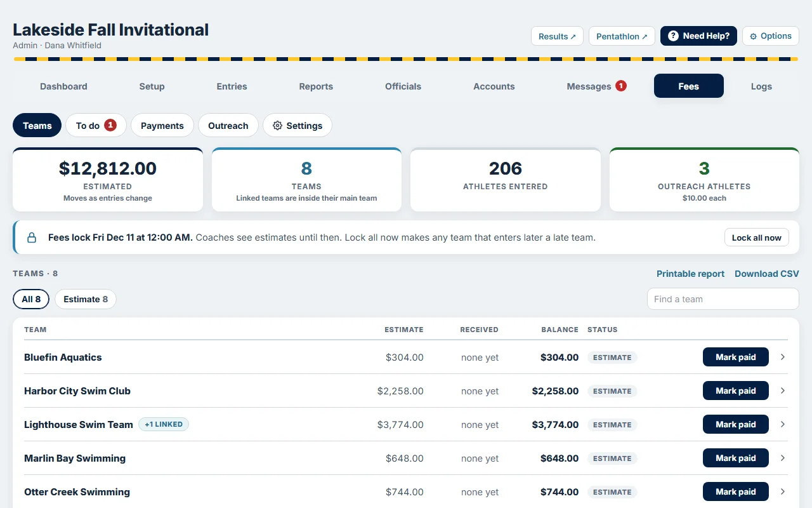Expand the Marlin Bay Swimming row chevron
This screenshot has height=508, width=812.
coord(783,458)
